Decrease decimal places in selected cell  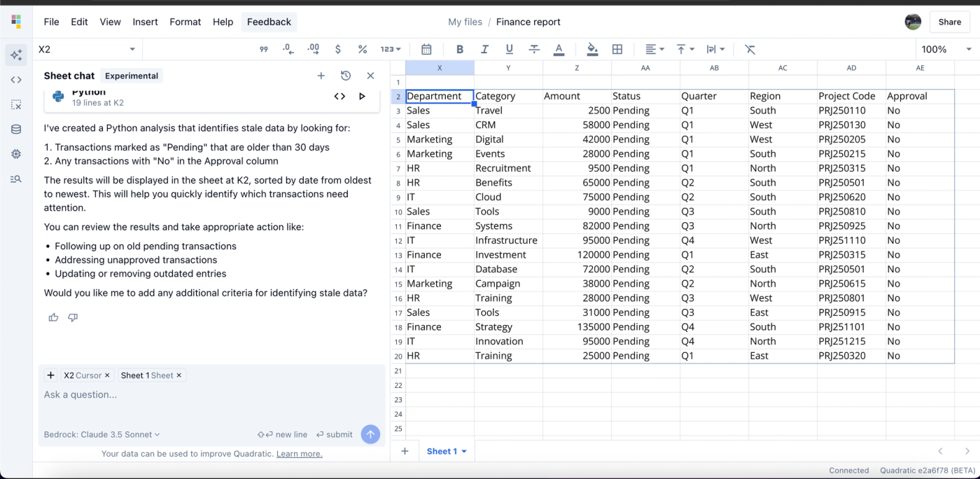288,49
